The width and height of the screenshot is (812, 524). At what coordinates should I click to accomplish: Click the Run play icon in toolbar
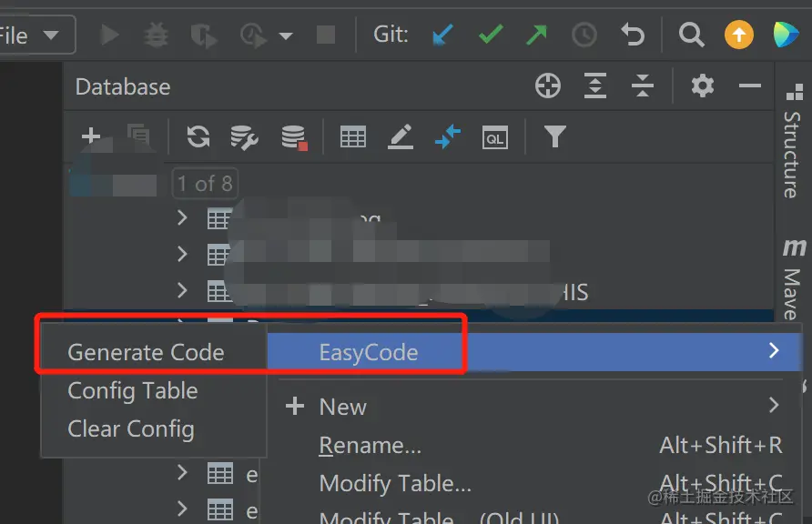click(x=109, y=35)
